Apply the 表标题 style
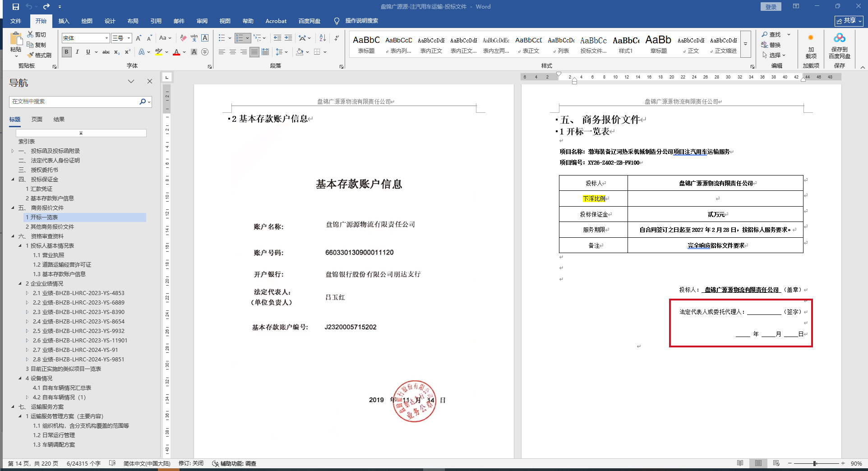The height and width of the screenshot is (471, 868). coord(366,44)
